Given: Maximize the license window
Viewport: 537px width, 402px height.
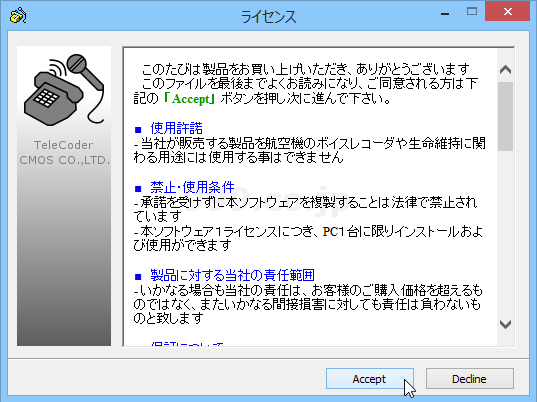Looking at the screenshot, I should tap(472, 12).
